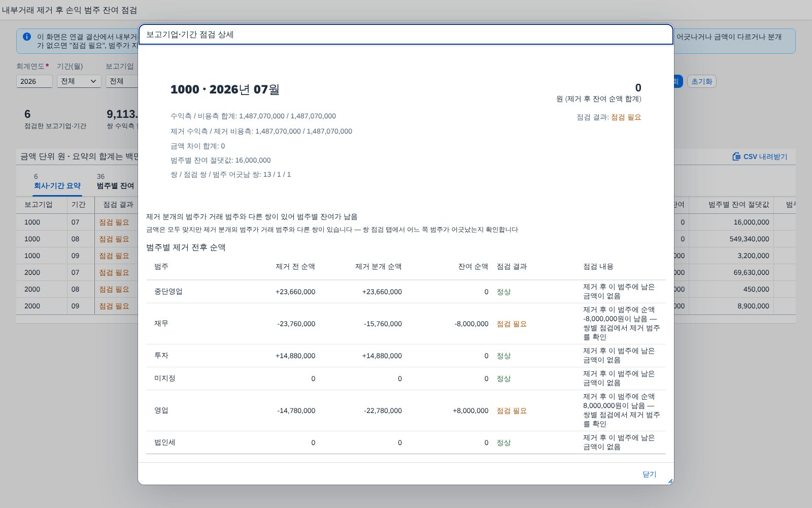This screenshot has height=508, width=812.
Task: Select the background row 2000 period 07
Action: [76, 272]
